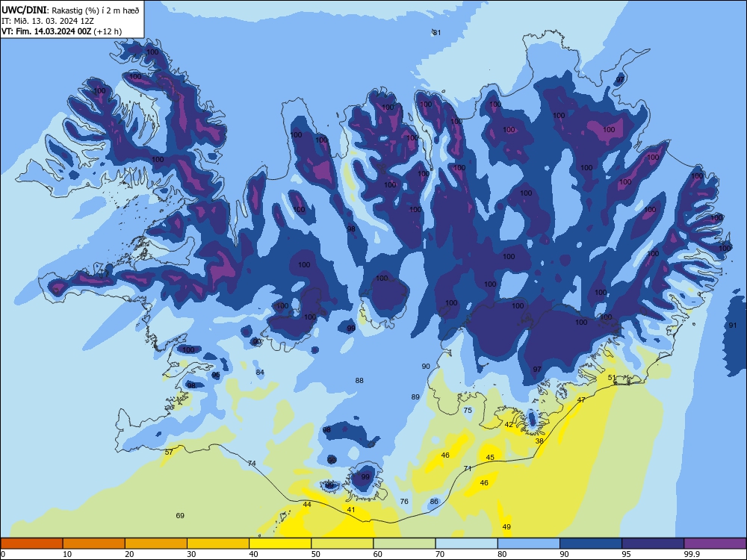Click the '84' humidity value on the map
This screenshot has height=560, width=747.
pos(260,373)
